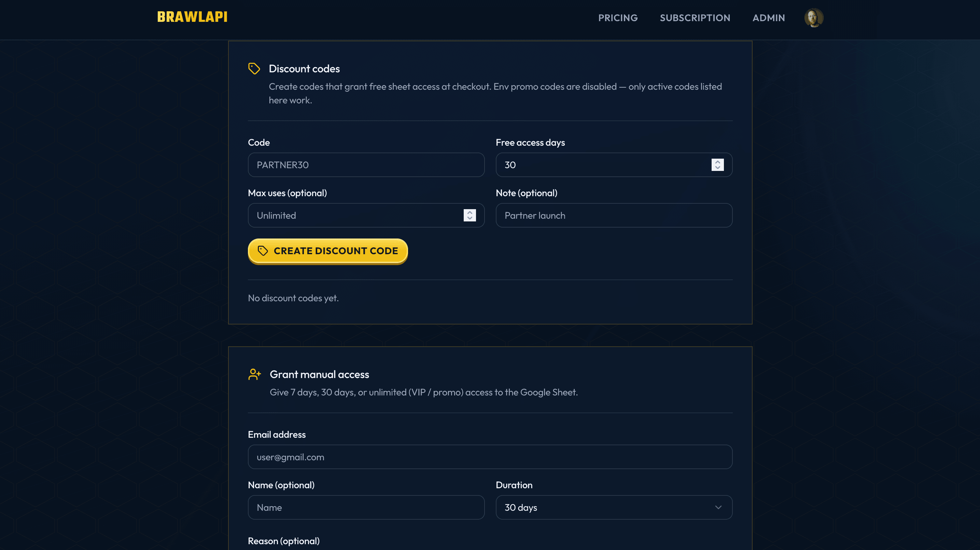The height and width of the screenshot is (550, 980).
Task: Click the 'Duration' label
Action: click(514, 486)
